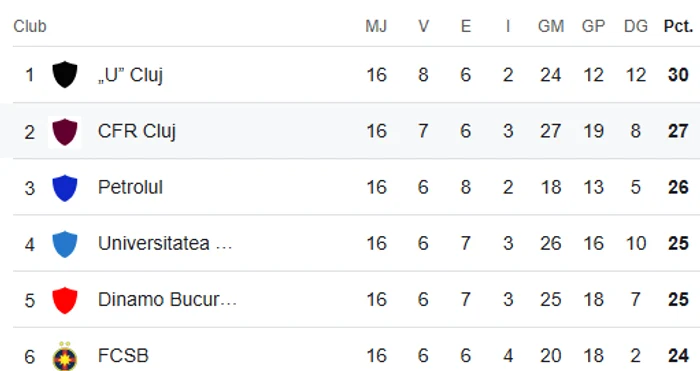Image resolution: width=700 pixels, height=371 pixels.
Task: Click CFR Cluj's 27 points value
Action: pyautogui.click(x=678, y=131)
